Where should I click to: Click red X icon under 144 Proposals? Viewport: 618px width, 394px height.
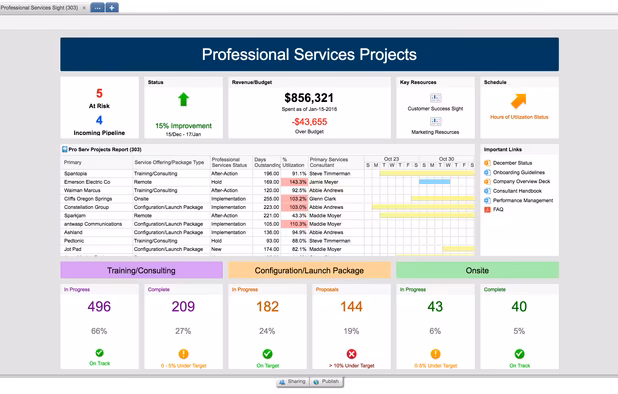pyautogui.click(x=351, y=354)
